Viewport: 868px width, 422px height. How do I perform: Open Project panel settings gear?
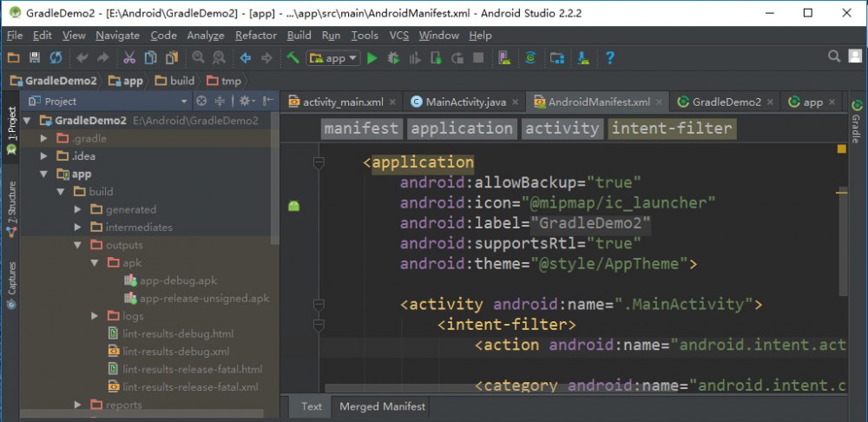click(x=246, y=101)
